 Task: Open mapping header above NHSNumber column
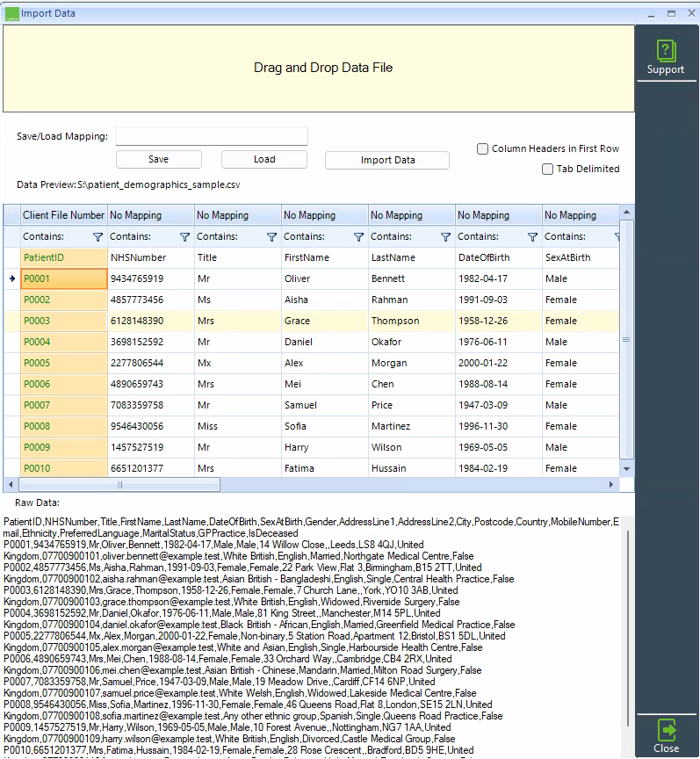(150, 215)
